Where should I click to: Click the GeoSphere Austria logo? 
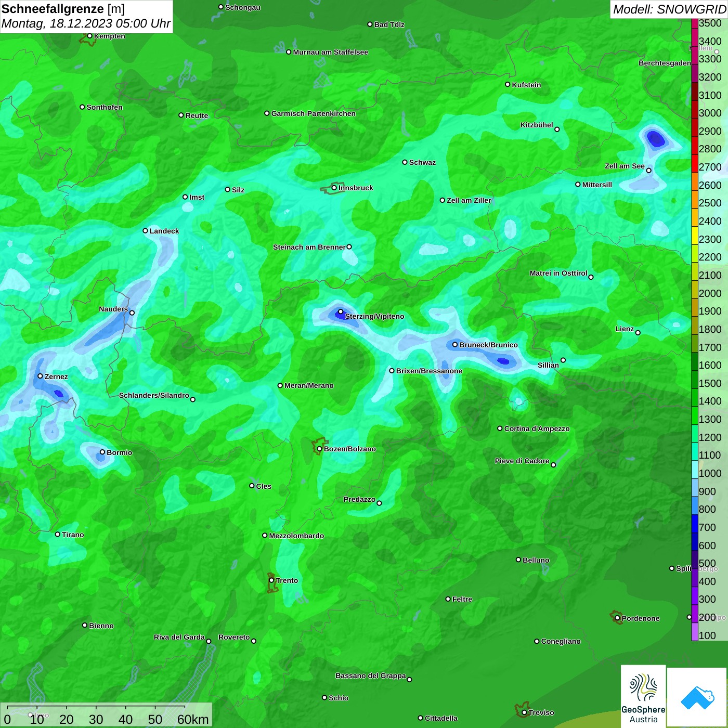pyautogui.click(x=643, y=696)
